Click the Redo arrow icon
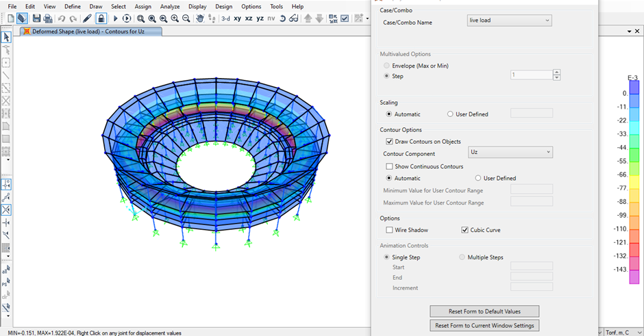Viewport: 644px width, 336px height. 73,18
